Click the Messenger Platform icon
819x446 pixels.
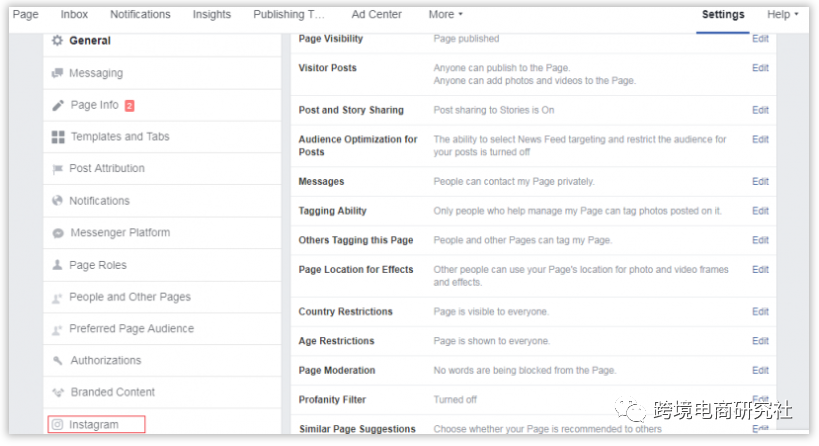tap(58, 233)
